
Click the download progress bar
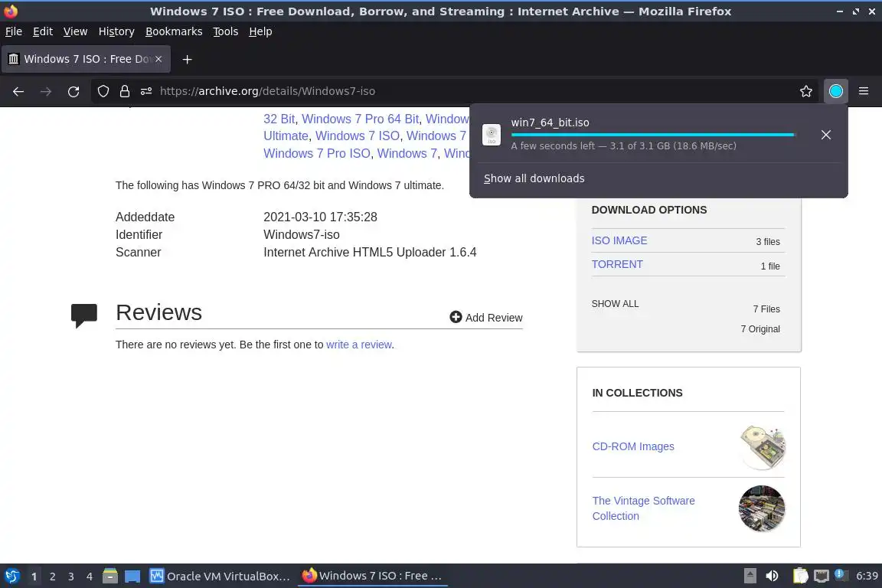pos(652,135)
